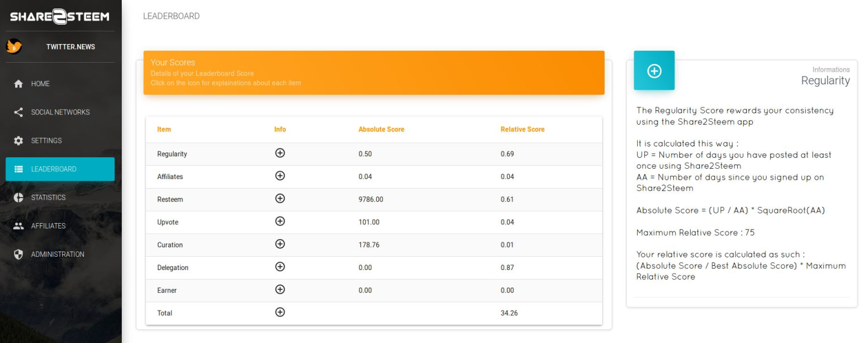Click the Earner row label
This screenshot has width=868, height=343.
tap(167, 291)
